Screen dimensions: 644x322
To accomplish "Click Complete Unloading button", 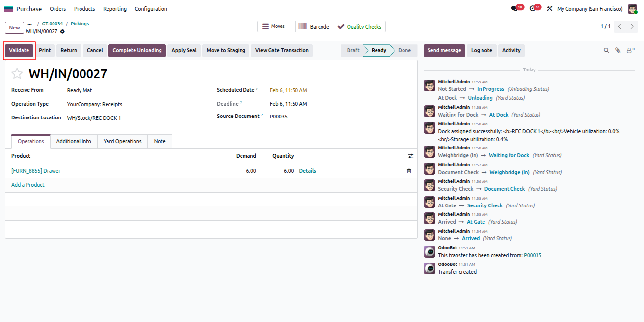I will pos(137,50).
